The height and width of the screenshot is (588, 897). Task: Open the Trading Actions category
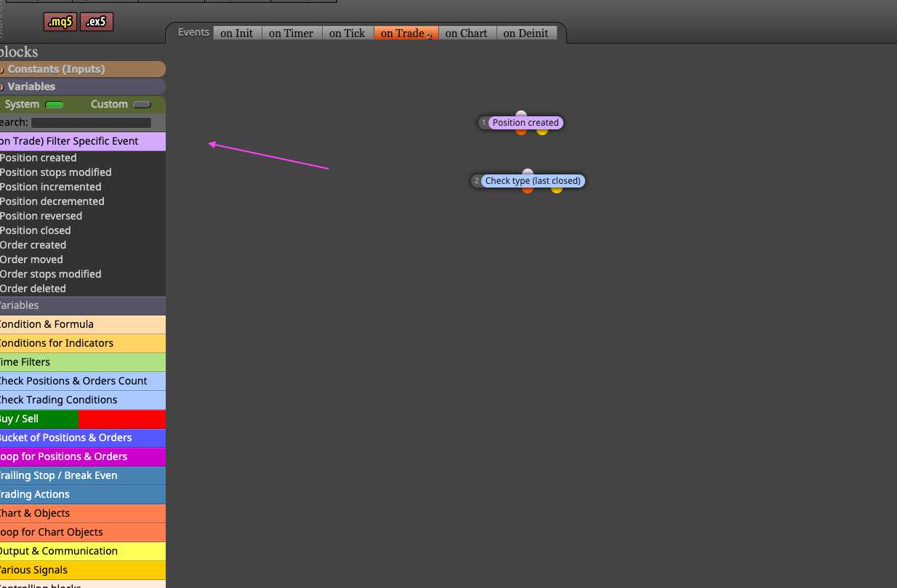click(x=83, y=494)
